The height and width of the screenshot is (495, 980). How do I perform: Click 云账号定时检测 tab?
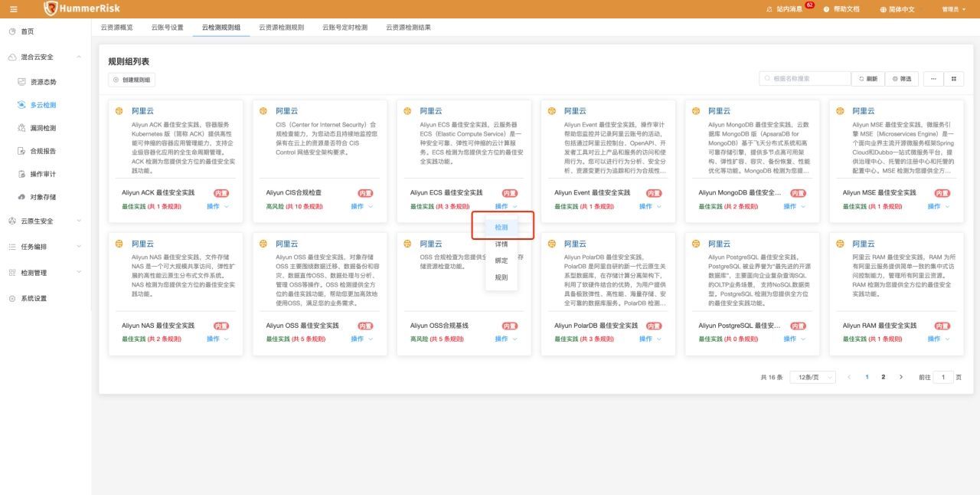tap(345, 27)
